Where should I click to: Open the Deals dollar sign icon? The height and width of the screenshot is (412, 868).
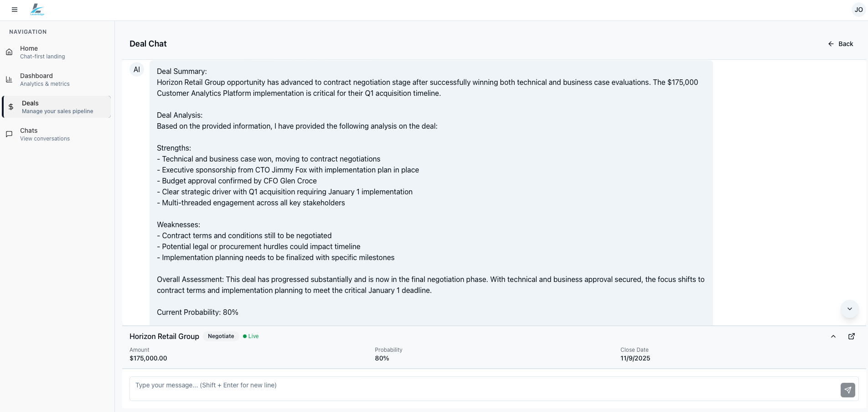[11, 107]
